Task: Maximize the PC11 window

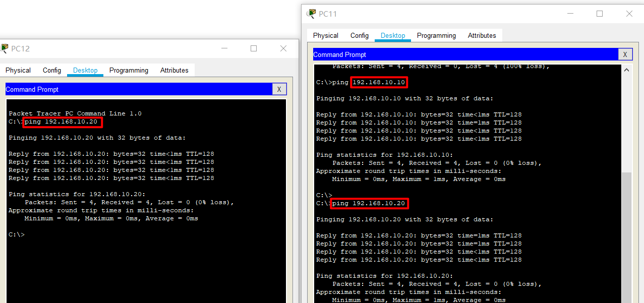Action: pyautogui.click(x=600, y=14)
